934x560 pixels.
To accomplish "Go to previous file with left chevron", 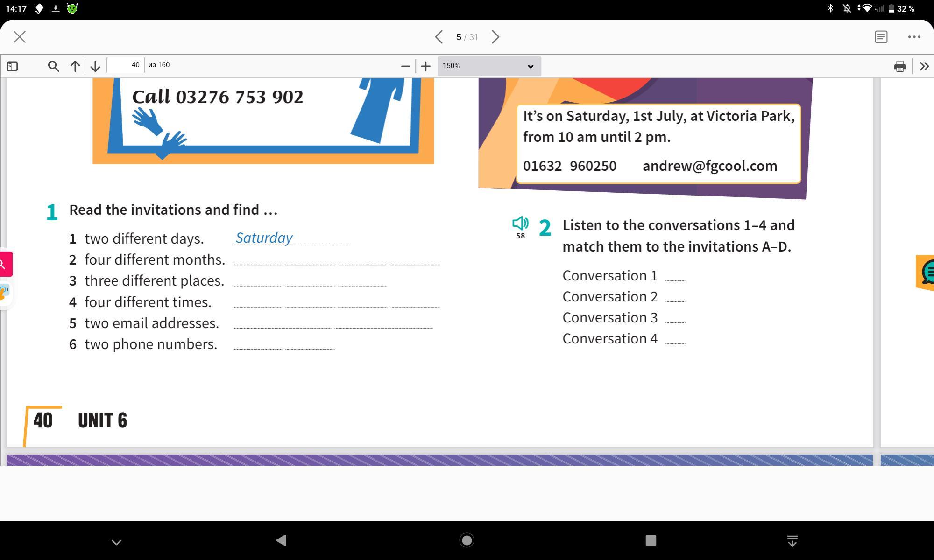I will [439, 37].
